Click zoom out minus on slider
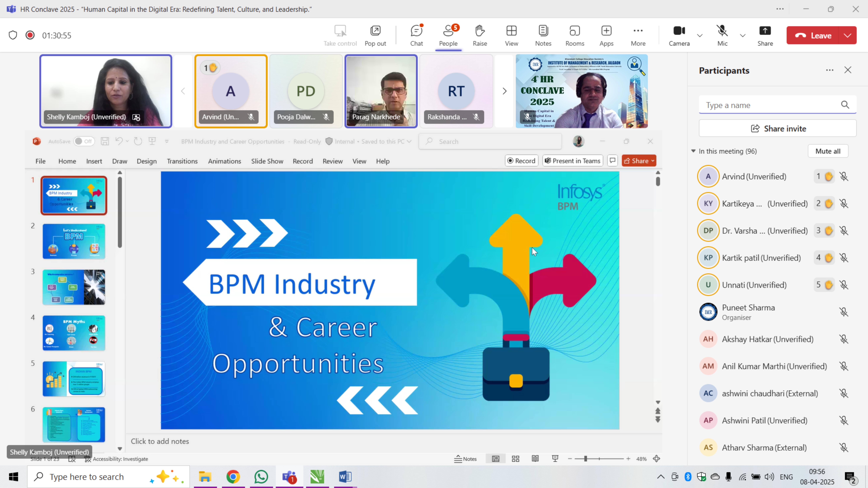 (570, 459)
